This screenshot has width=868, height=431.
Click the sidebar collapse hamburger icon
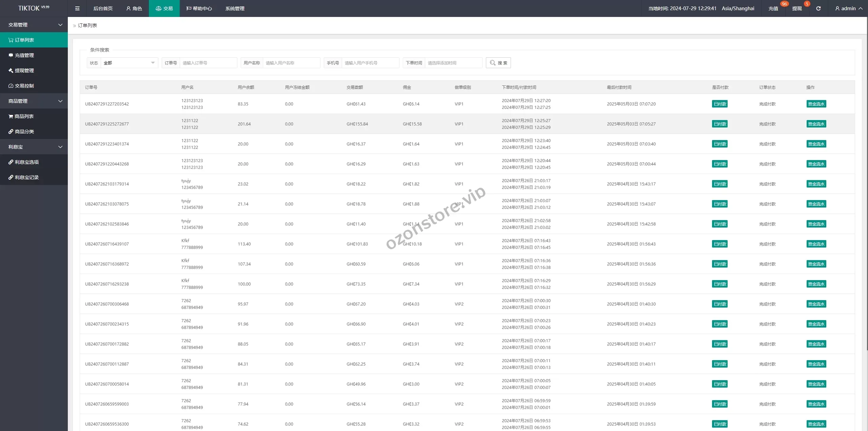pos(77,8)
